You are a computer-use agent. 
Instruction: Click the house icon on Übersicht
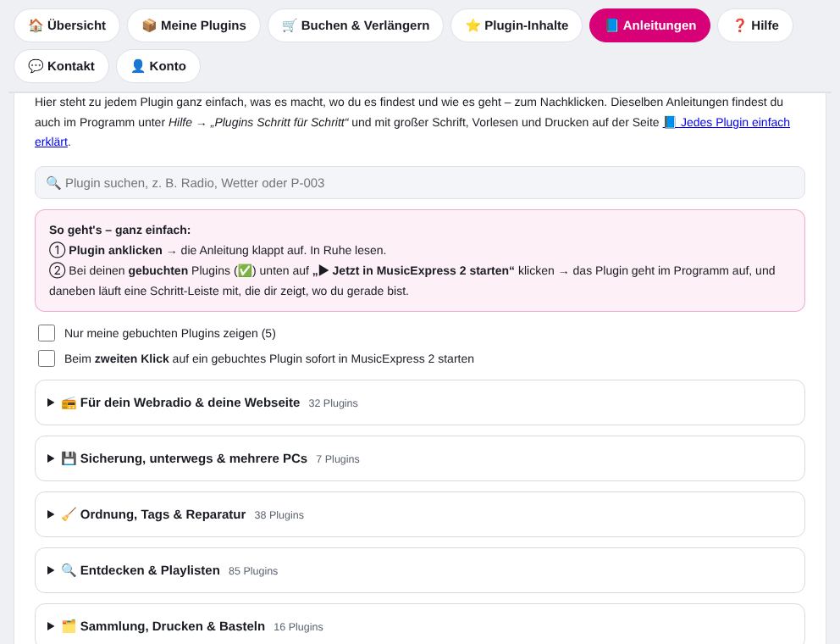click(x=36, y=25)
